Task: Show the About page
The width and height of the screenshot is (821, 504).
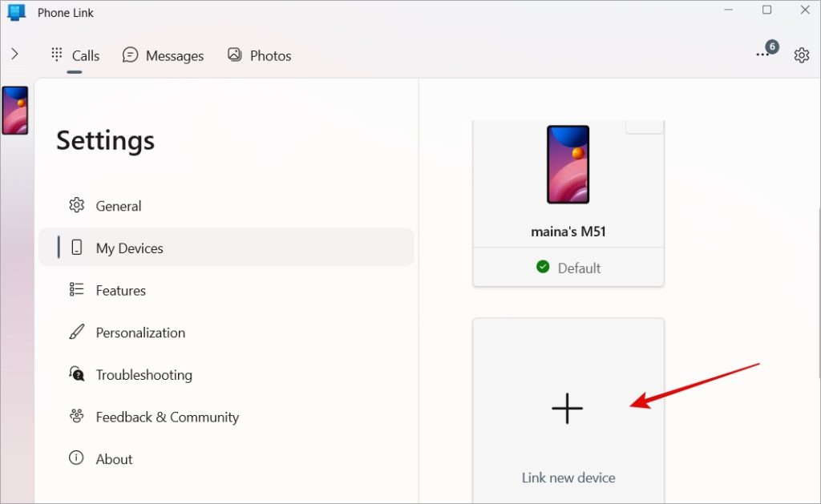Action: [x=114, y=459]
